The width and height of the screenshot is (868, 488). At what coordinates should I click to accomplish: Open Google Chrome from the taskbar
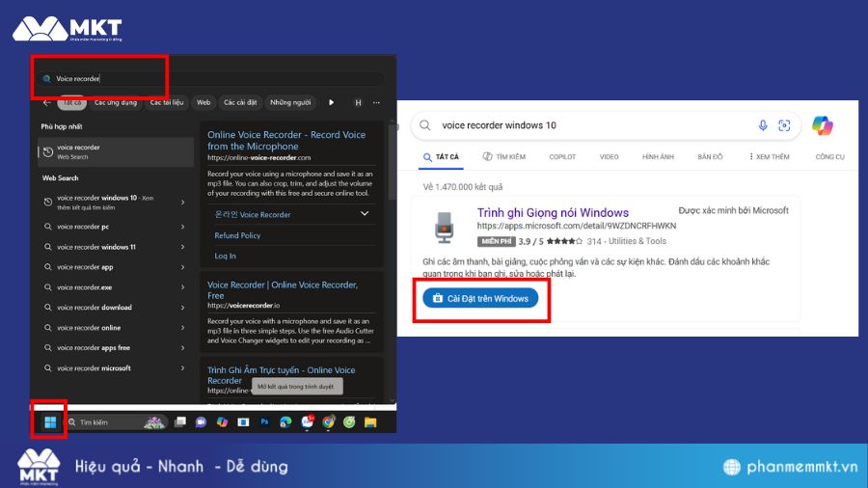pyautogui.click(x=328, y=422)
